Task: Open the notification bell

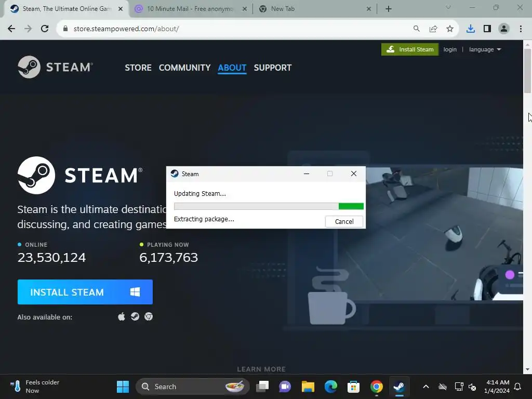Action: pos(518,387)
